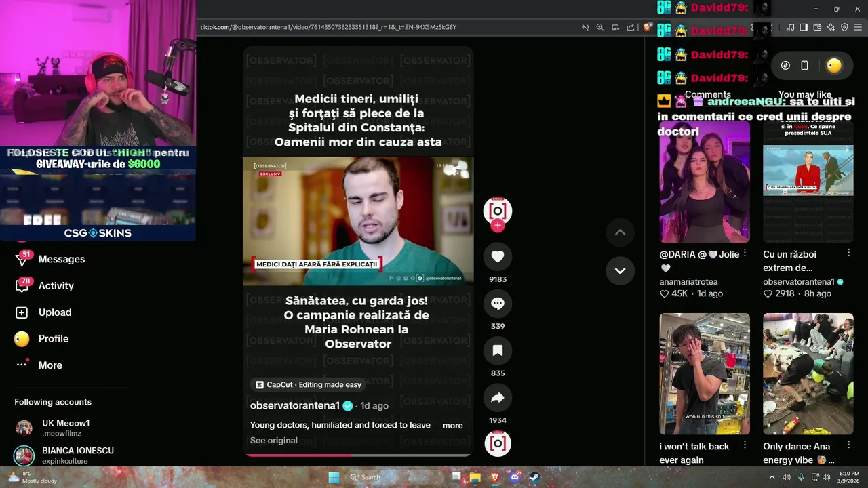Viewport: 868px width, 488px height.
Task: Click the install app icon in the address bar
Action: (x=615, y=27)
